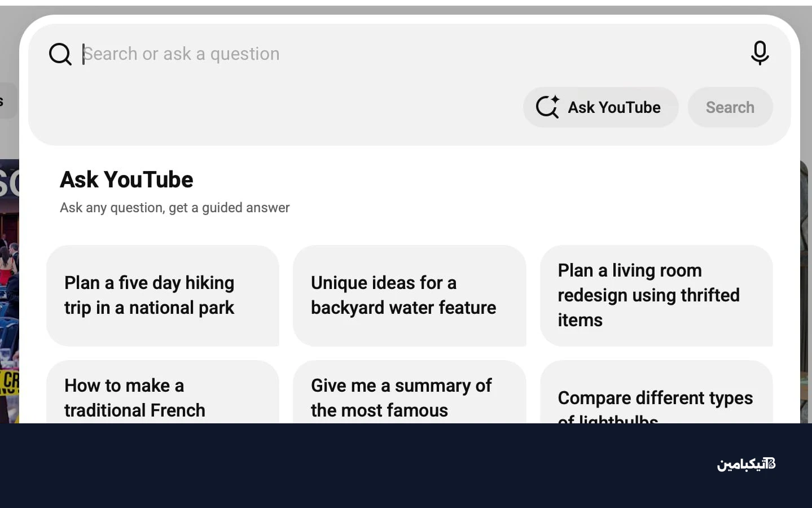Select 'Give me a summary of the most famous'
Screen dimensions: 812x508
pos(409,392)
